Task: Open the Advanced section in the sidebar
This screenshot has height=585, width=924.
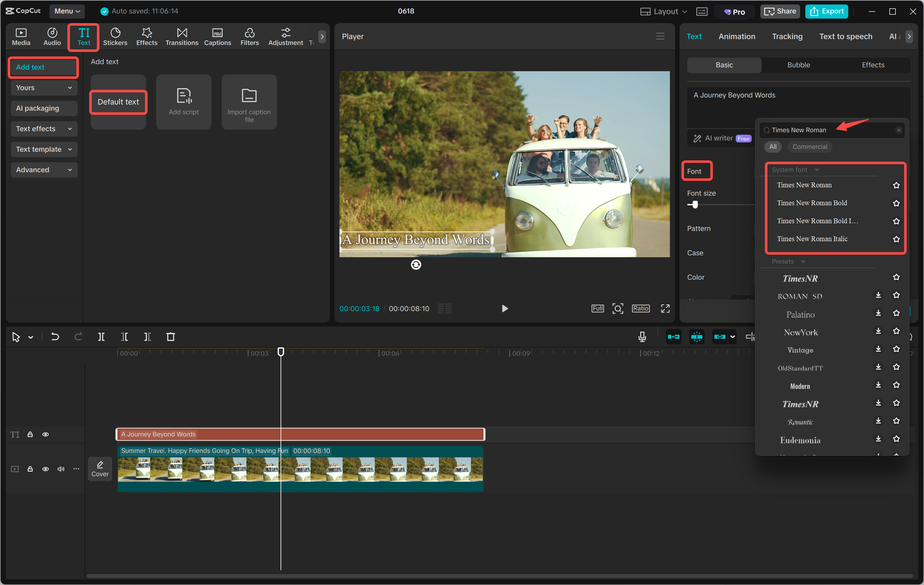Action: click(44, 170)
